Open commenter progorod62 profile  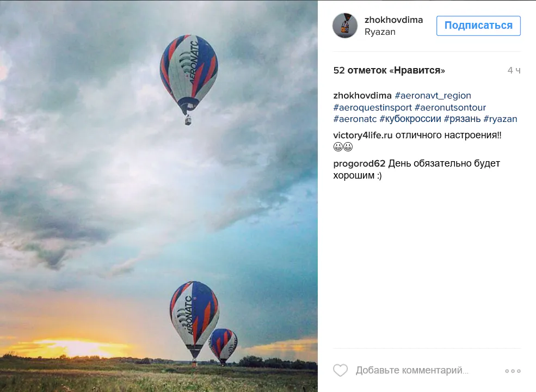pos(359,163)
